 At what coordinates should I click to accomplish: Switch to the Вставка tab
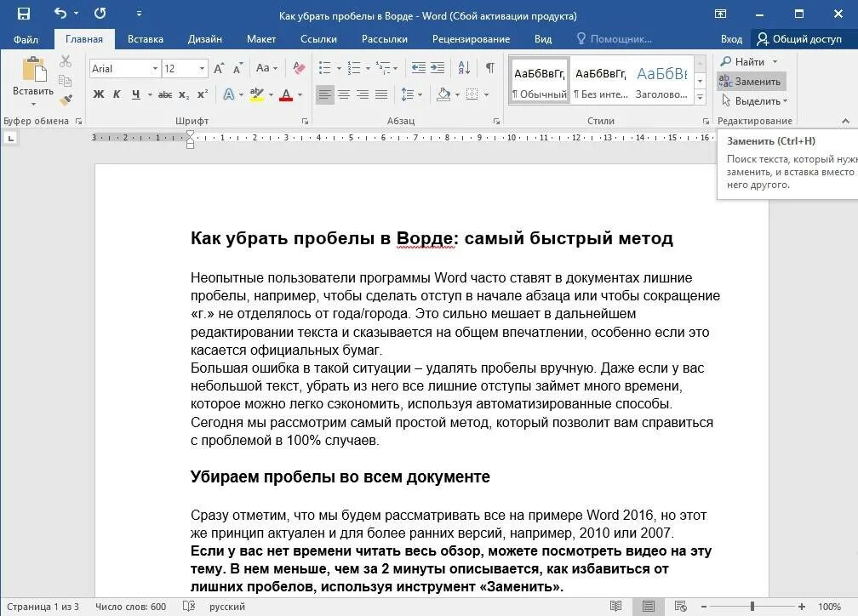point(145,39)
